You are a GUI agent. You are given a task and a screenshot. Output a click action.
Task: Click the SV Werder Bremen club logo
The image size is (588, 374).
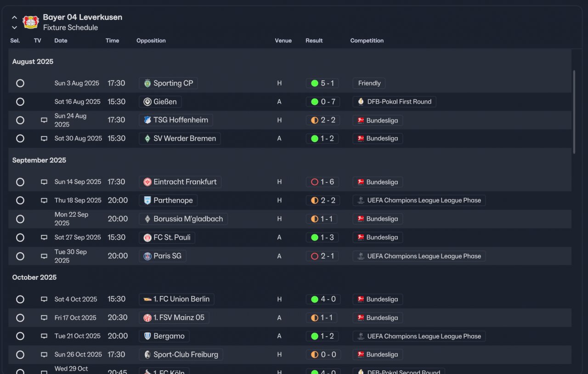[x=147, y=138]
